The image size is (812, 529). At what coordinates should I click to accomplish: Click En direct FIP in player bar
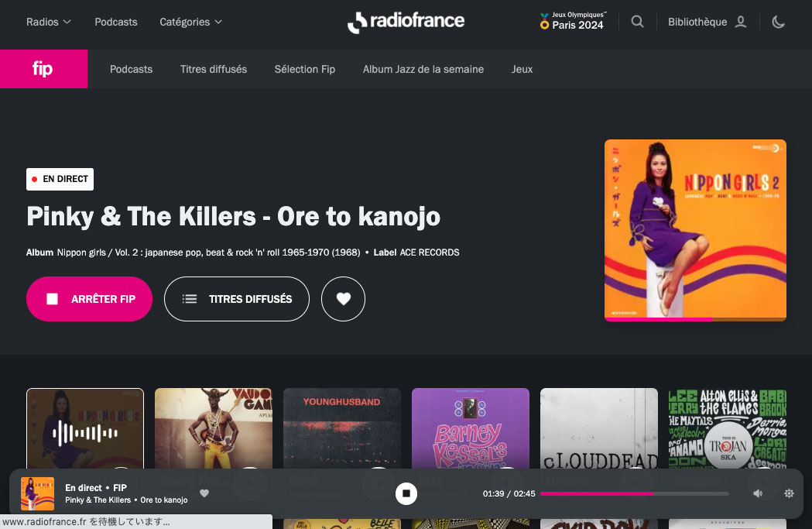[96, 487]
